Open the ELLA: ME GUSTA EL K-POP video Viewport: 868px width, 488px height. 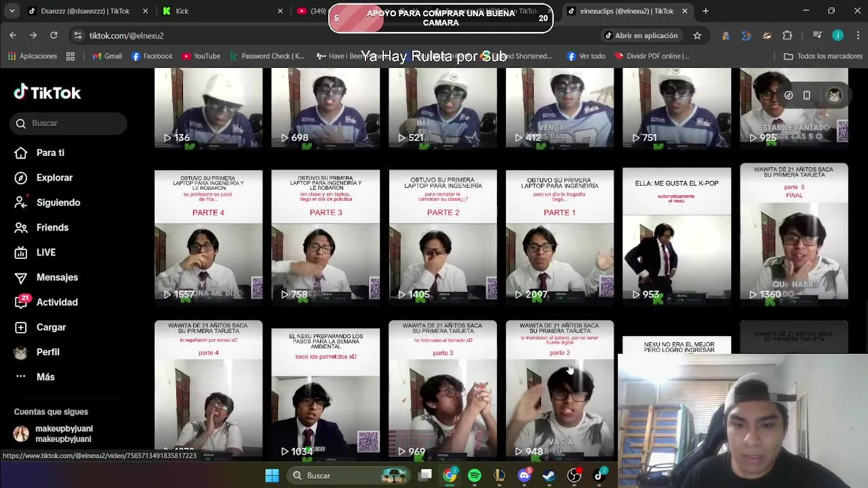coord(677,235)
